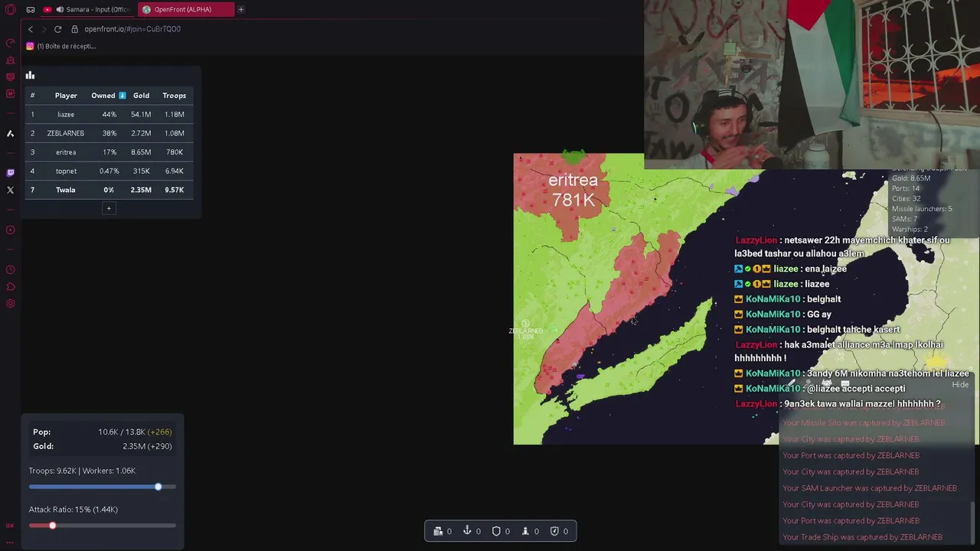The width and height of the screenshot is (980, 551).
Task: Open the leaderboard bar-chart icon
Action: click(30, 75)
